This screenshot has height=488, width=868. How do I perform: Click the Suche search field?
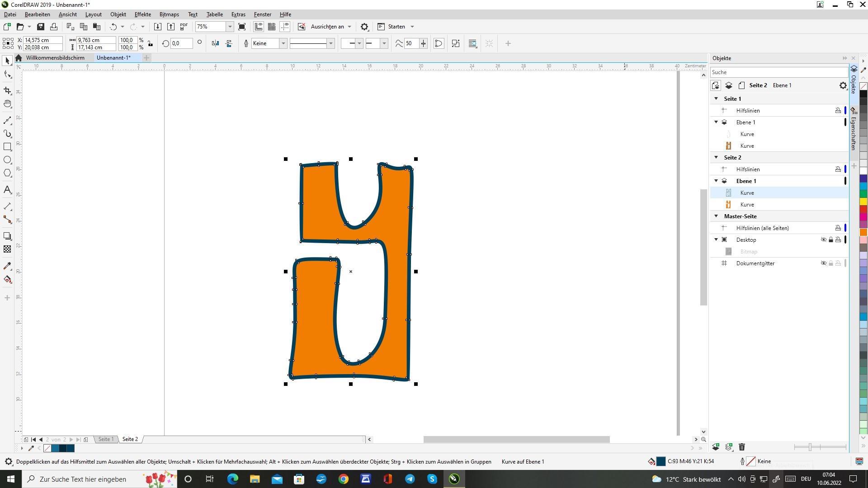point(778,72)
